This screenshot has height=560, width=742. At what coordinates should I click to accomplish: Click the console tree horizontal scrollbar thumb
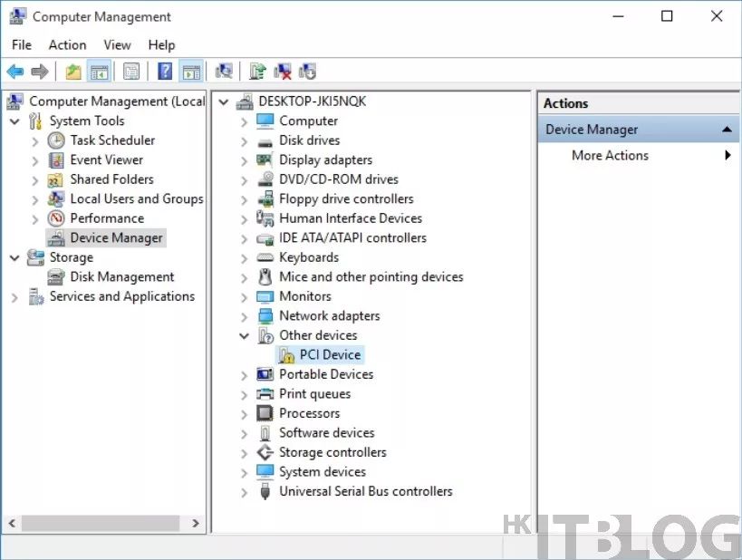101,523
